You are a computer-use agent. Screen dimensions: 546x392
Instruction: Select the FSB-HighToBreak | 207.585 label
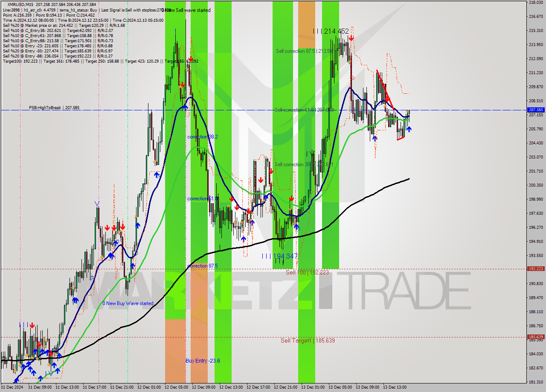coord(54,108)
